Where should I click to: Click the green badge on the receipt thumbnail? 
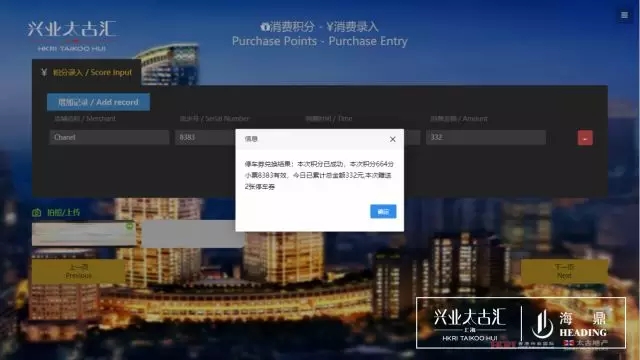[x=130, y=226]
